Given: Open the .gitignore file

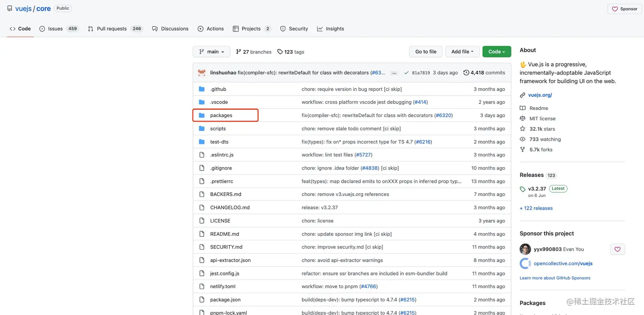Looking at the screenshot, I should pos(221,168).
